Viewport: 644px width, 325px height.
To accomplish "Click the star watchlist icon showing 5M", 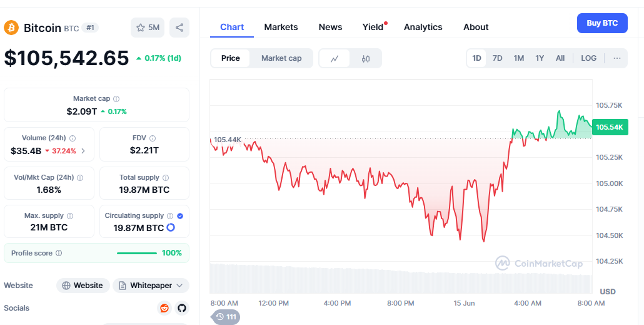I will click(147, 28).
